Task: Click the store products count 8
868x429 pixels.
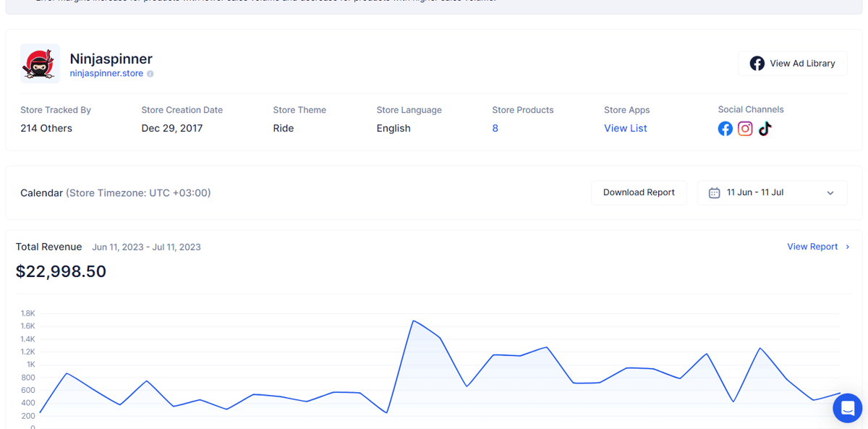Action: pos(495,128)
